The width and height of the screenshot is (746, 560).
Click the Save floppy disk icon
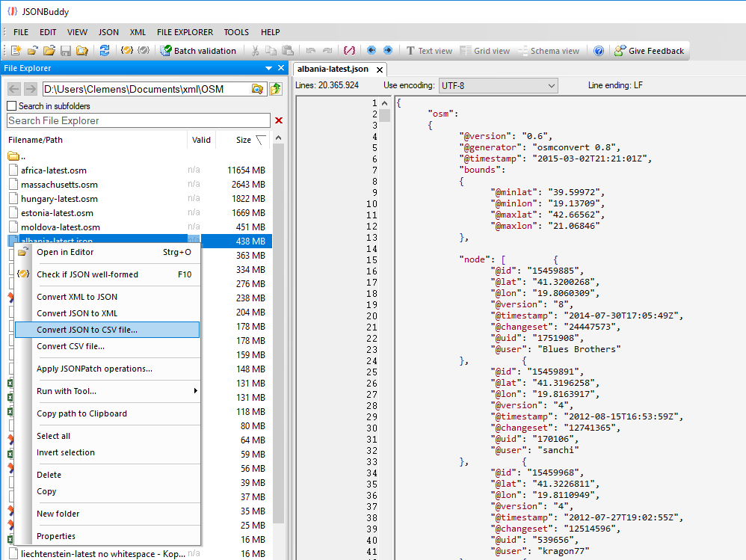click(x=66, y=51)
